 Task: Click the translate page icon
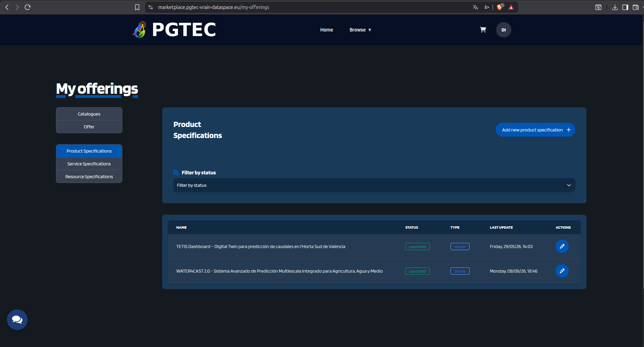475,7
